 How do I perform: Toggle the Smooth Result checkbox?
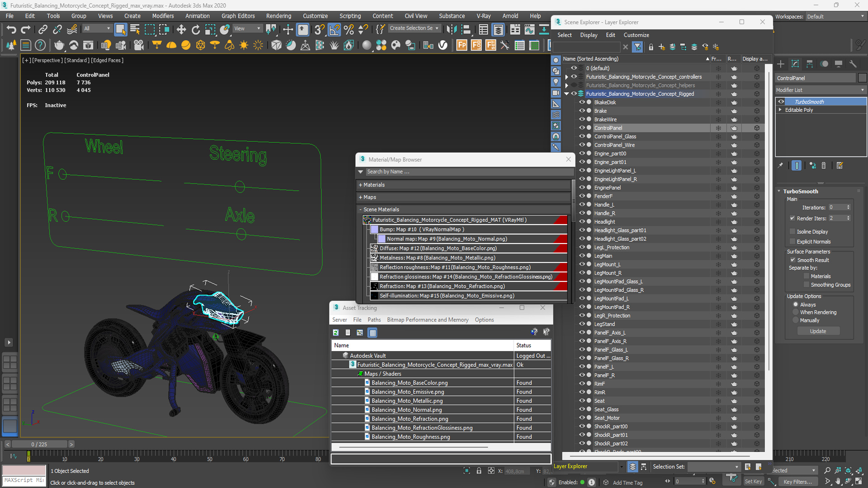pyautogui.click(x=793, y=260)
